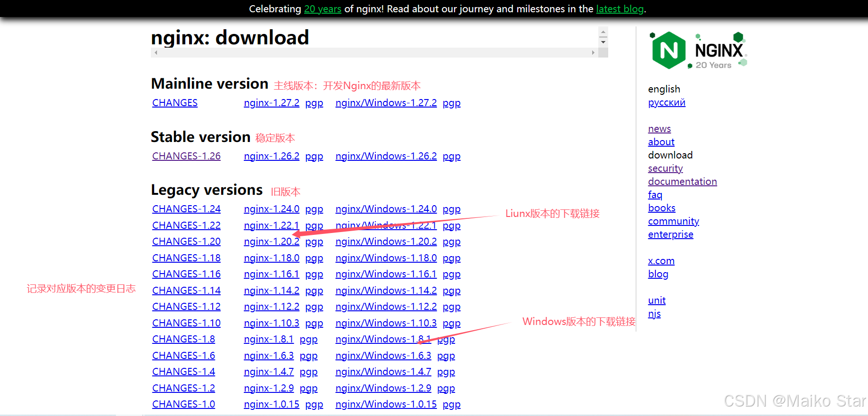
Task: Open pgp signature for nginx-1.26.2
Action: click(314, 157)
